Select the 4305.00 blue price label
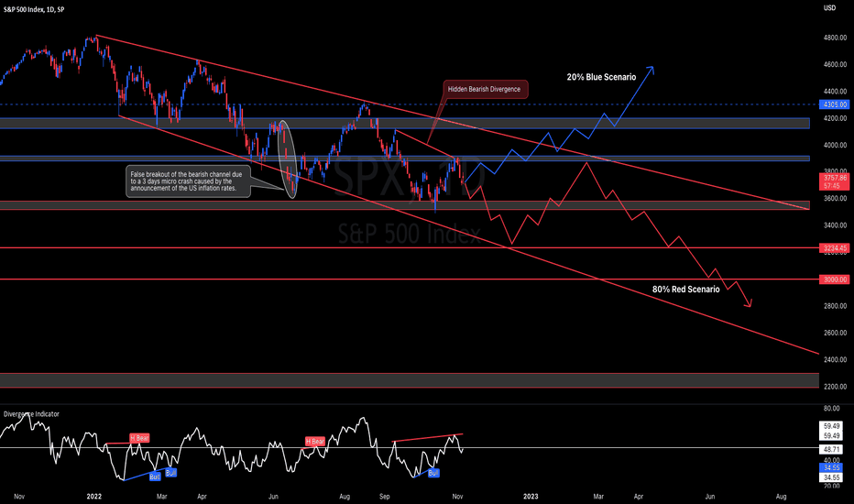The height and width of the screenshot is (504, 854). (835, 104)
